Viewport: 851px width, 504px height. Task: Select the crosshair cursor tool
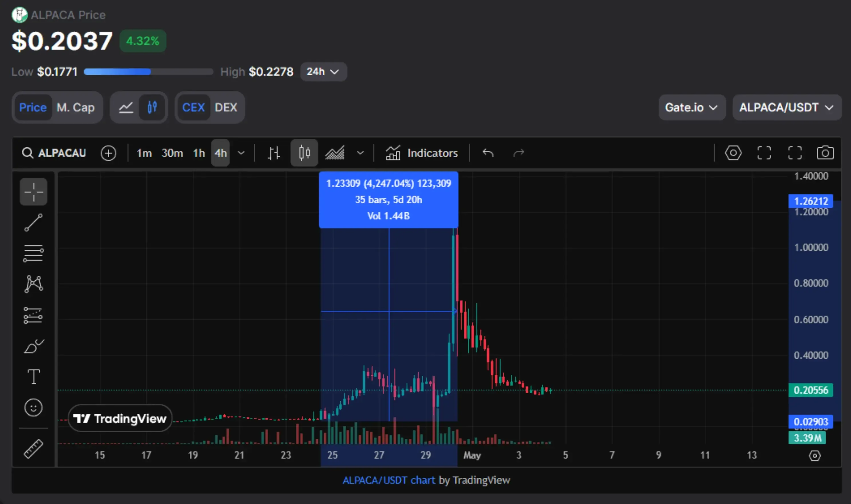pos(33,192)
